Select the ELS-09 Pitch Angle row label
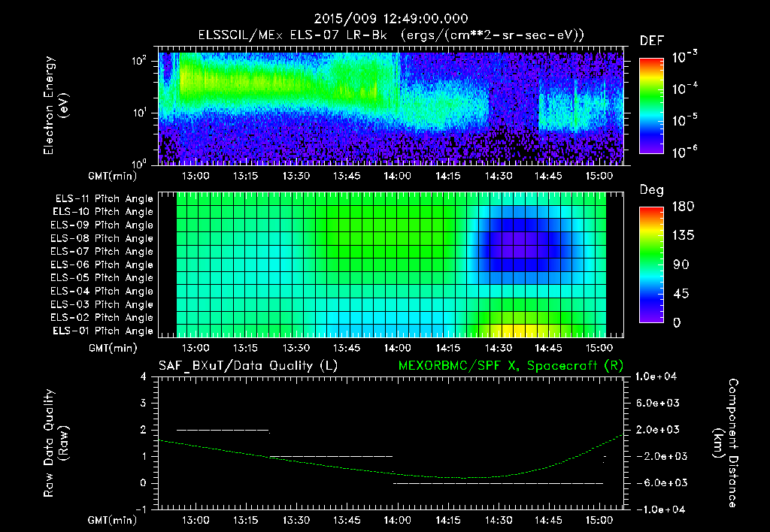The width and height of the screenshot is (770, 532). point(102,225)
